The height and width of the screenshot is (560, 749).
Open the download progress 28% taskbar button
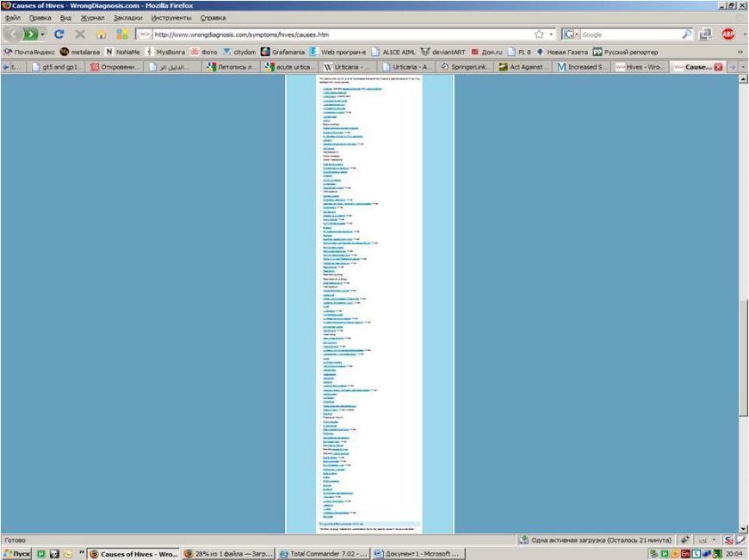pos(228,554)
